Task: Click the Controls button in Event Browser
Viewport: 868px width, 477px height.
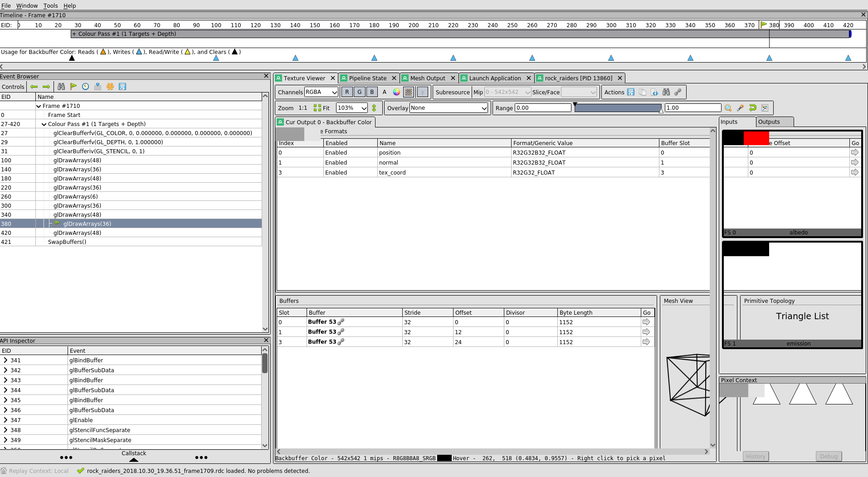Action: tap(13, 87)
